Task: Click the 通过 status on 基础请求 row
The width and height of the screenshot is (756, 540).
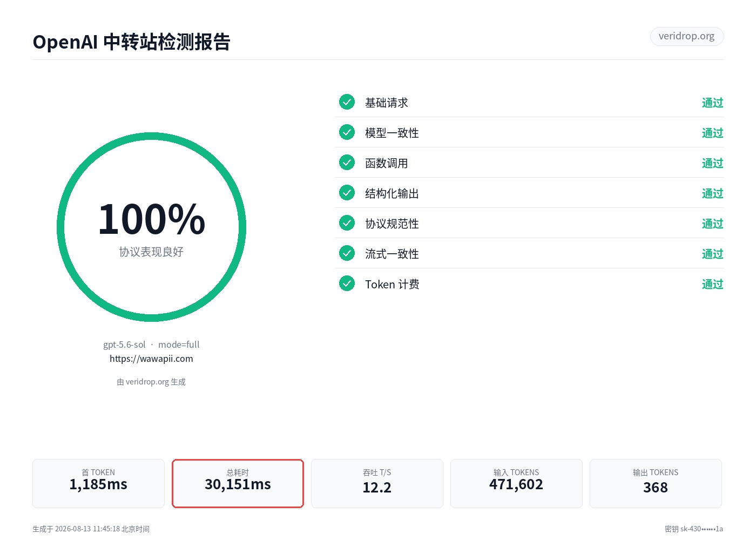Action: (712, 103)
